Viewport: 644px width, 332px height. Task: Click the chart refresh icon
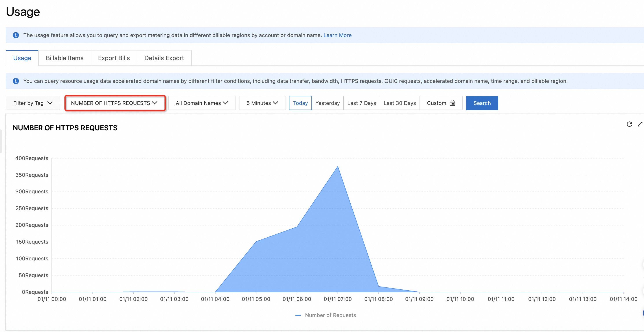(x=629, y=124)
